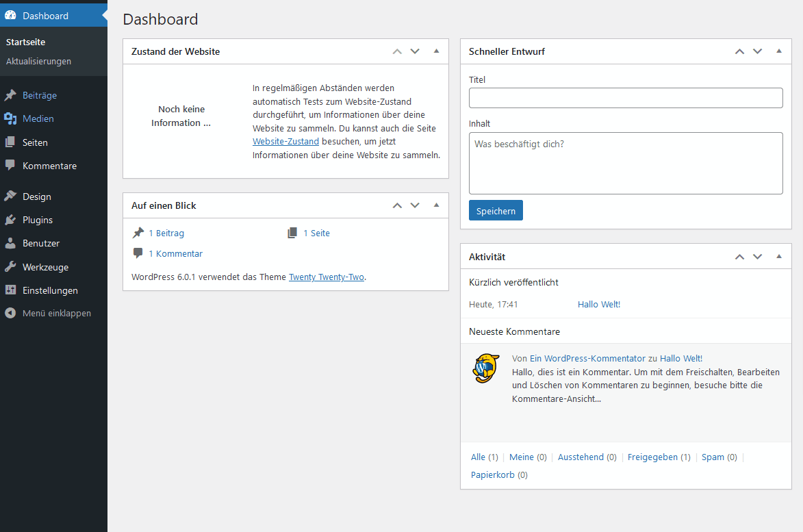Screen dimensions: 803x532
Task: Move Aktivität widget up
Action: pyautogui.click(x=739, y=257)
